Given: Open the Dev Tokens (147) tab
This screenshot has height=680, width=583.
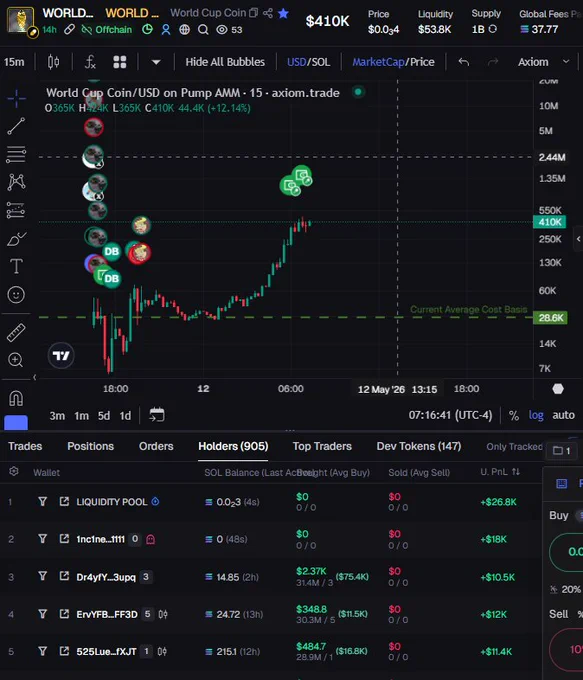Looking at the screenshot, I should point(419,446).
